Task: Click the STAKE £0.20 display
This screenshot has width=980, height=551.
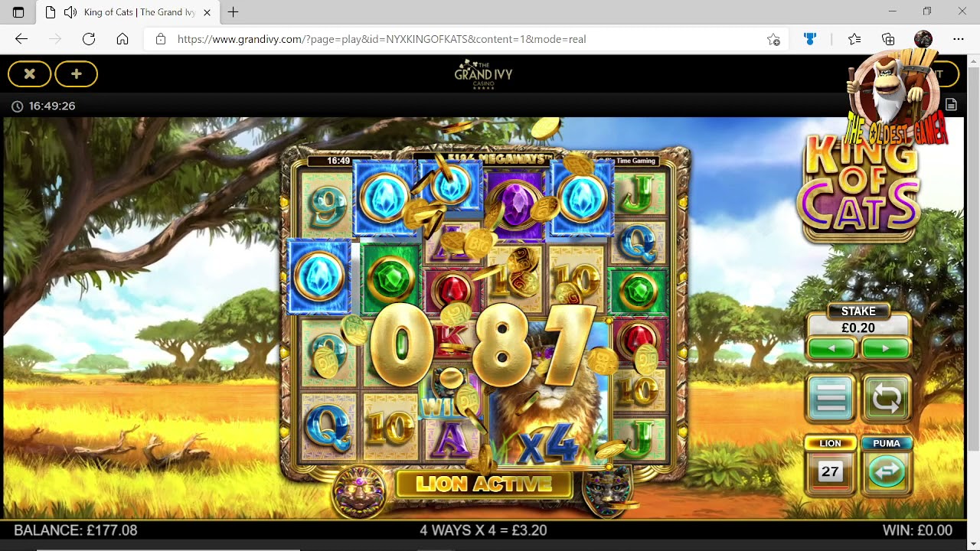Action: pyautogui.click(x=858, y=320)
